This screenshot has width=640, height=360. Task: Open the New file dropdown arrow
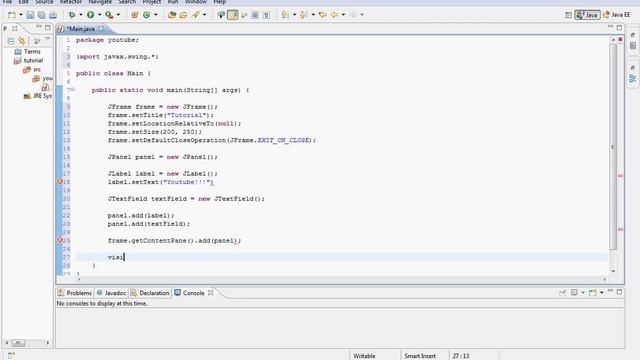pos(20,15)
